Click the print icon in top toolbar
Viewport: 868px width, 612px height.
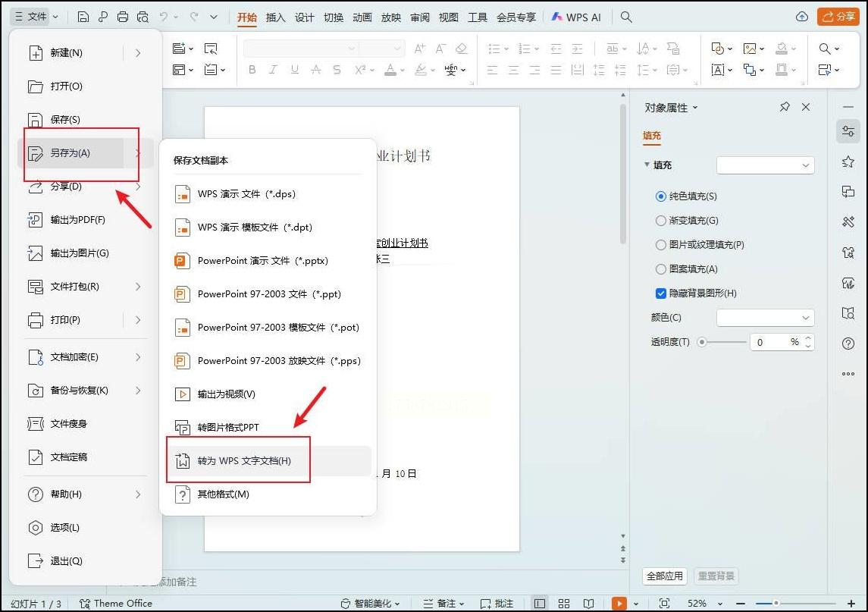tap(123, 17)
